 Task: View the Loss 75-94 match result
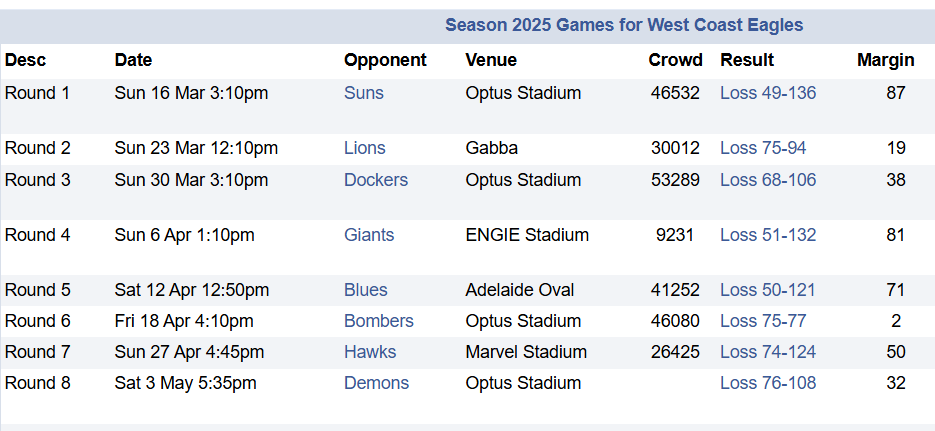763,148
